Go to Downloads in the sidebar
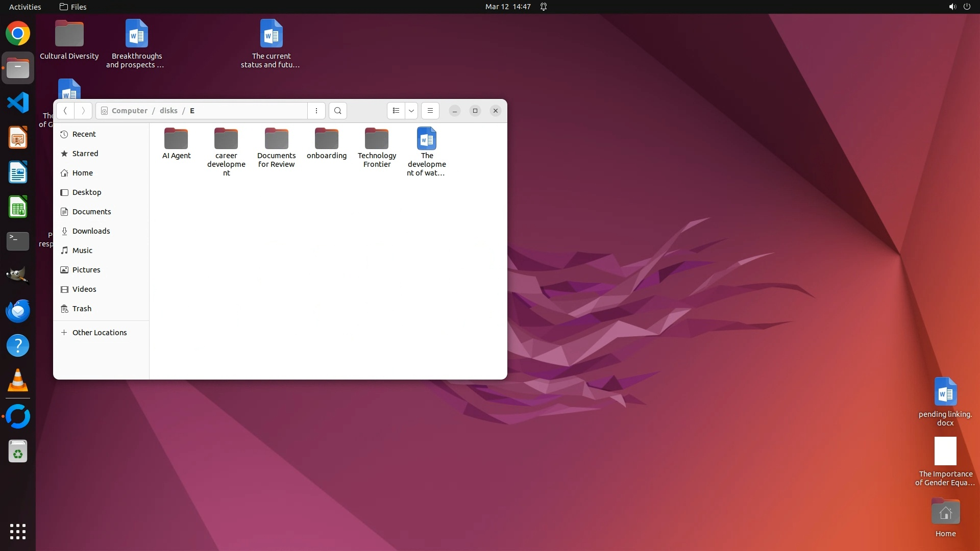The image size is (980, 551). tap(91, 231)
